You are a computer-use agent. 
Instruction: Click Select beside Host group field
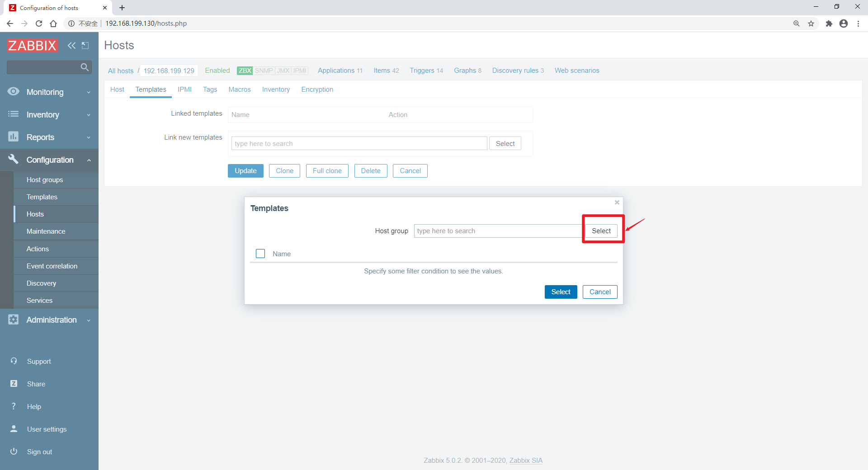pos(601,231)
